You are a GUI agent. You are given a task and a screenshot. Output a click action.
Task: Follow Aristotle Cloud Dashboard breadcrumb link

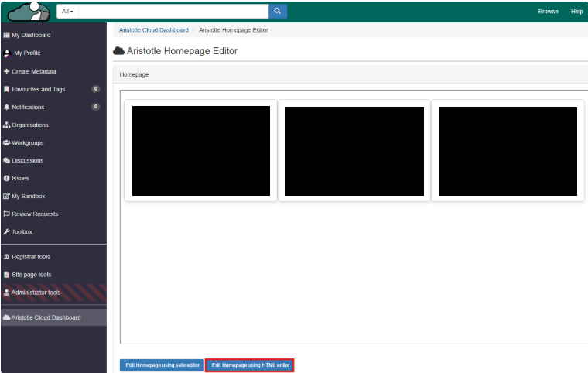(153, 30)
